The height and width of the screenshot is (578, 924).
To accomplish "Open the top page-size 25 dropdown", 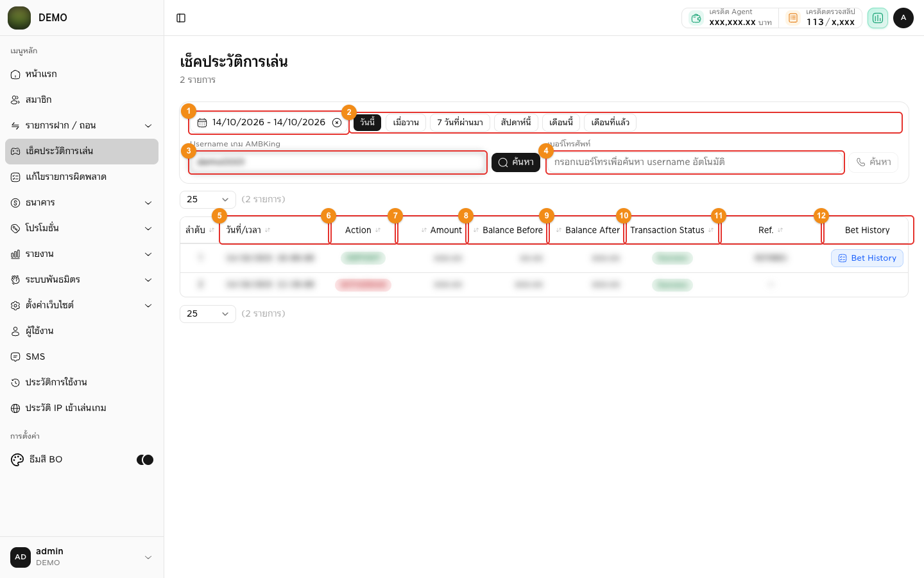I will click(208, 200).
